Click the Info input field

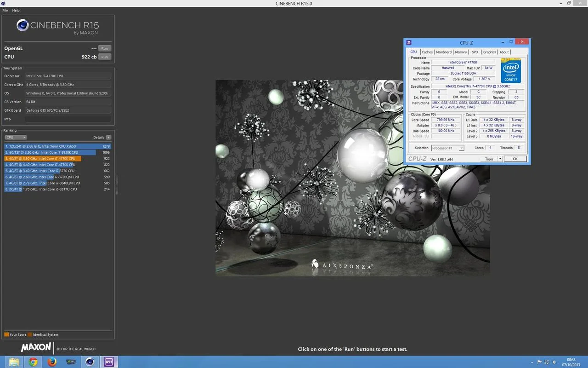coord(68,119)
